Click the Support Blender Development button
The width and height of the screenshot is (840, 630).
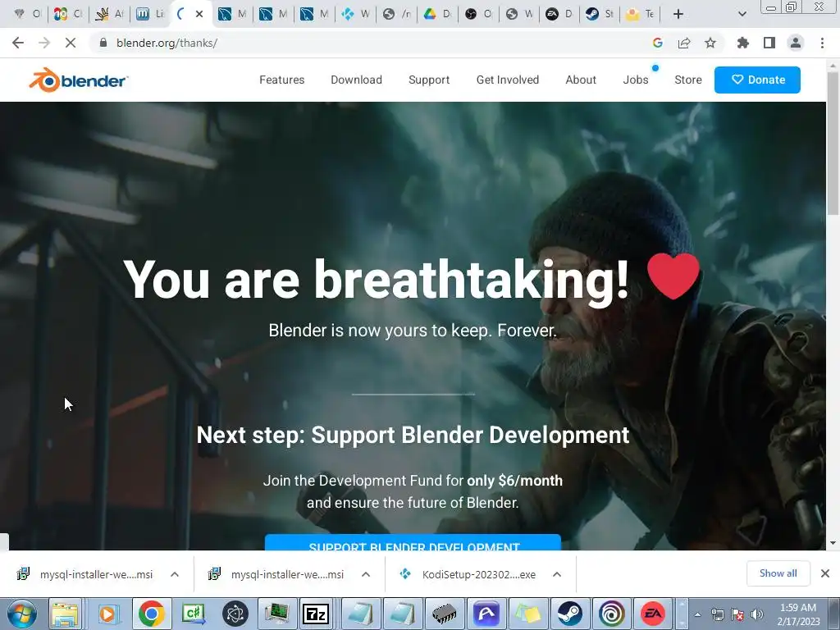pos(413,543)
